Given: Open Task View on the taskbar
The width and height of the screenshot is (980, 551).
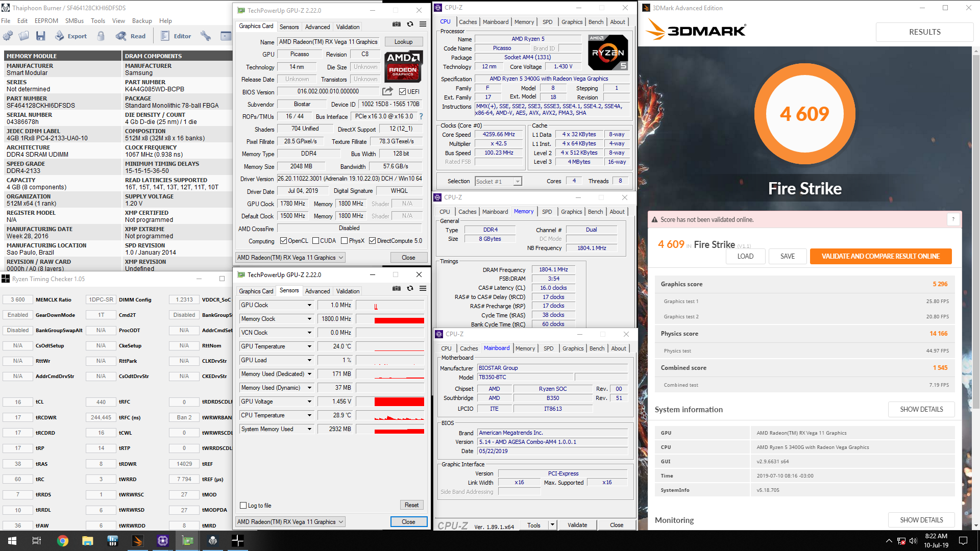Looking at the screenshot, I should pyautogui.click(x=37, y=541).
